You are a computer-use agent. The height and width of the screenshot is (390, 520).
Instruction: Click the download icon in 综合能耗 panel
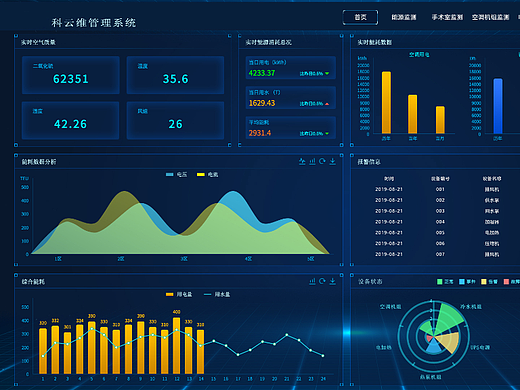[333, 281]
